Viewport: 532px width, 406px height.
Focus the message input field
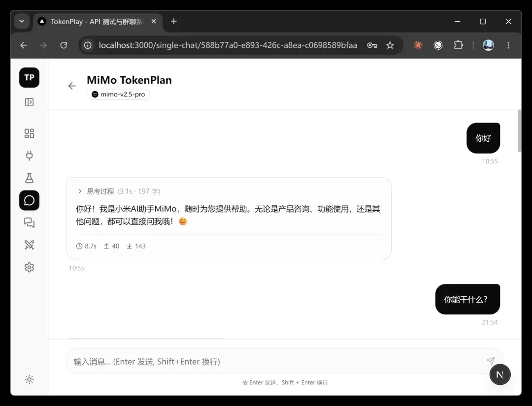[284, 361]
